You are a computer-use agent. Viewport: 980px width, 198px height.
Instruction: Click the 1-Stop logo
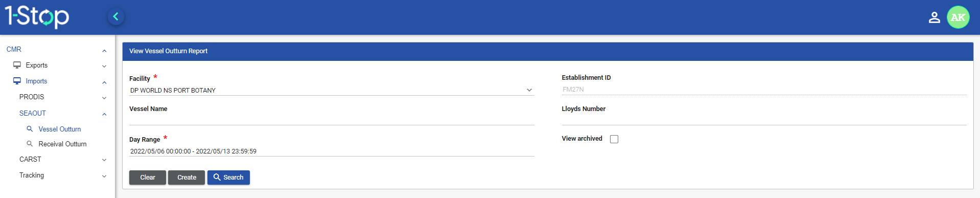point(37,17)
